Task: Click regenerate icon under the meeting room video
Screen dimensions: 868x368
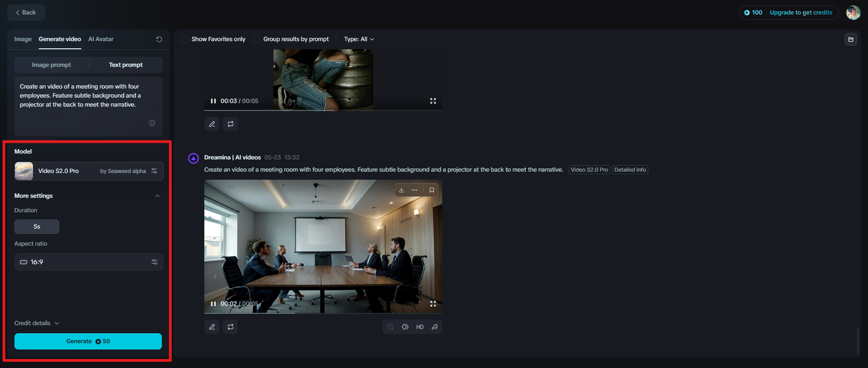Action: coord(231,327)
